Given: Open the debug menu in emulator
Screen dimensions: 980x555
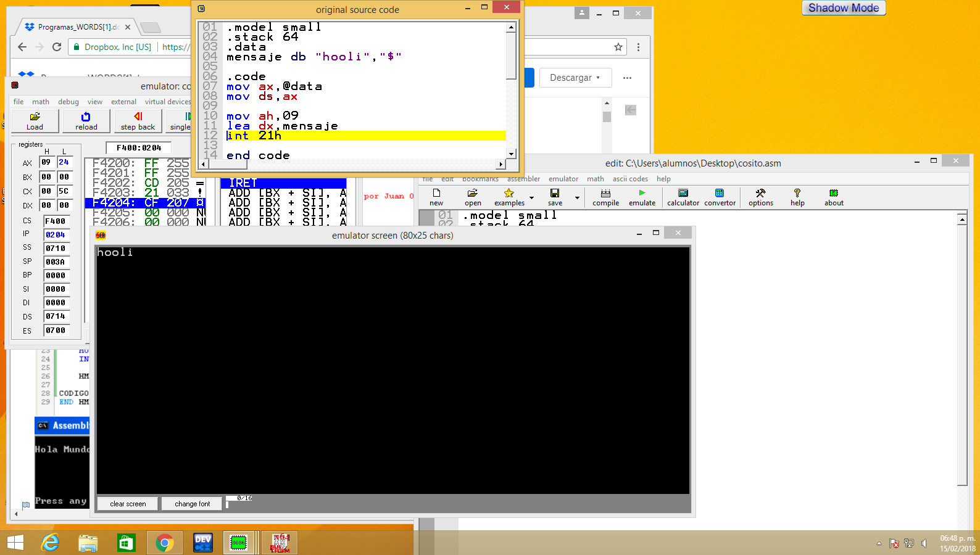Looking at the screenshot, I should pos(69,102).
